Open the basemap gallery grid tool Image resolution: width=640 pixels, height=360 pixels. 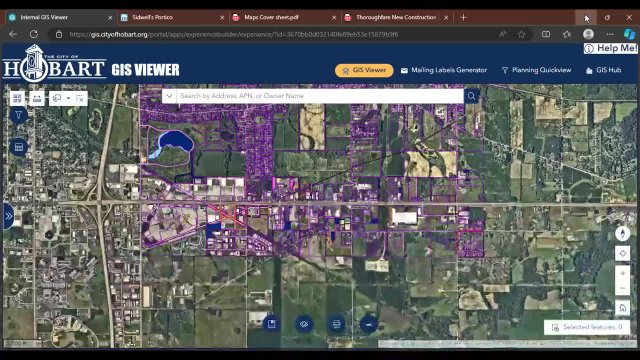pyautogui.click(x=17, y=98)
